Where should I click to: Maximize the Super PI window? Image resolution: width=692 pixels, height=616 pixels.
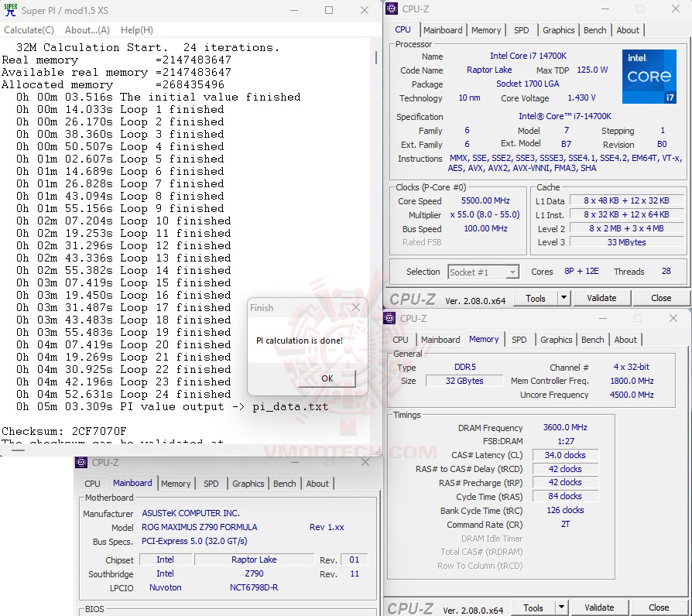[329, 10]
